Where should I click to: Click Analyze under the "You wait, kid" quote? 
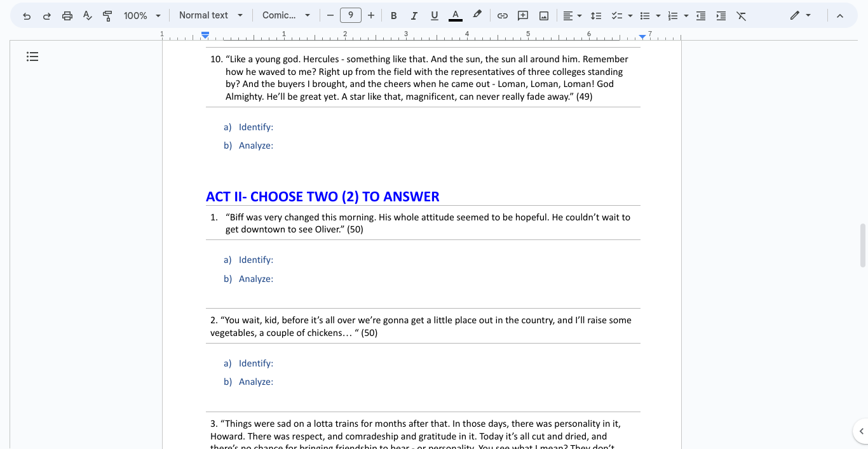click(256, 382)
